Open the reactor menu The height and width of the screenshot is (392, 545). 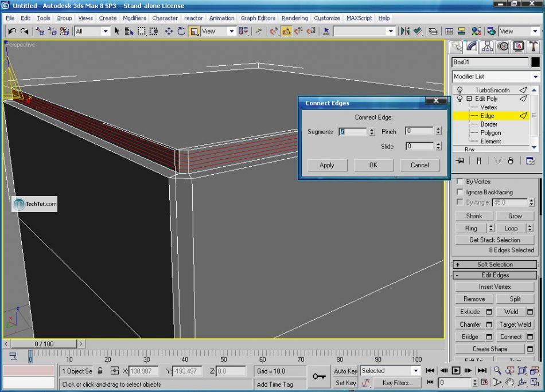(193, 18)
